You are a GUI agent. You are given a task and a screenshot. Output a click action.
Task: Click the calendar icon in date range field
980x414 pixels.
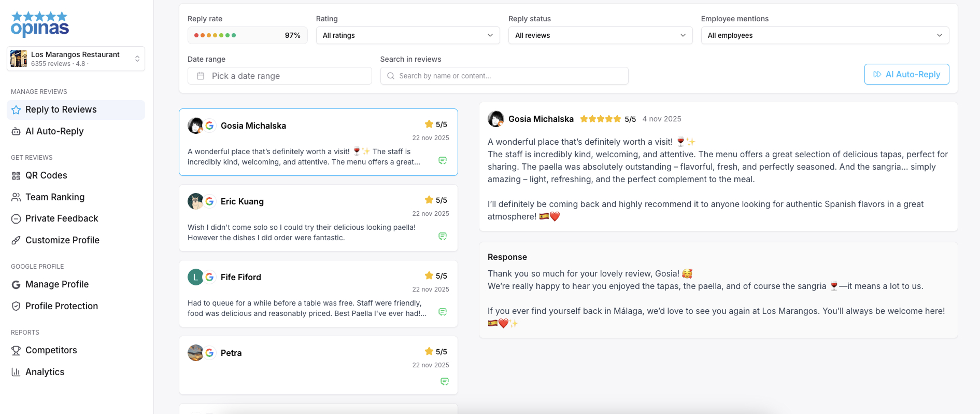[x=201, y=76]
